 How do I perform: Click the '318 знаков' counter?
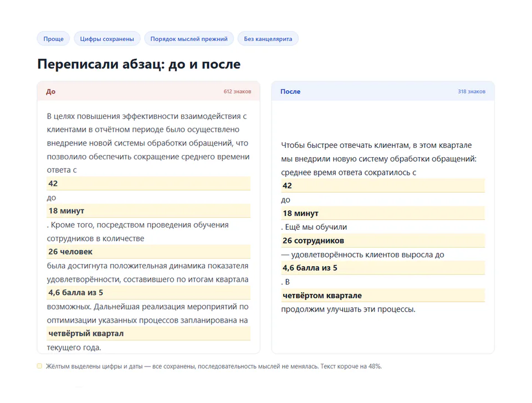tap(471, 91)
